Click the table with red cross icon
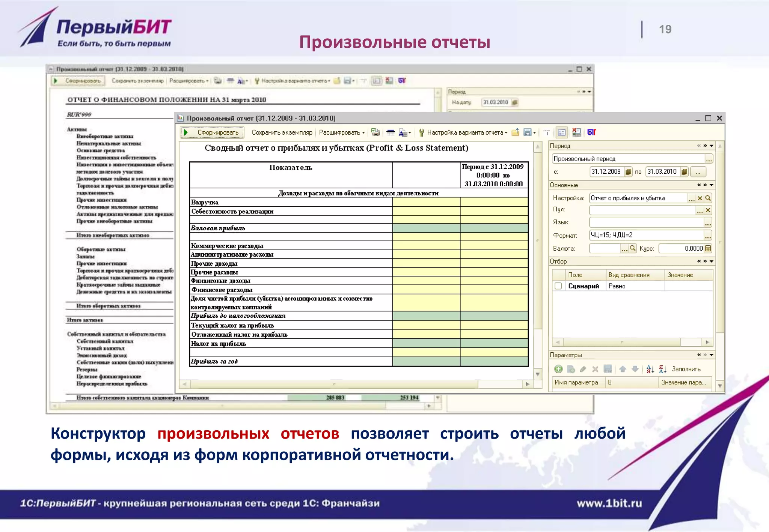 [x=576, y=132]
